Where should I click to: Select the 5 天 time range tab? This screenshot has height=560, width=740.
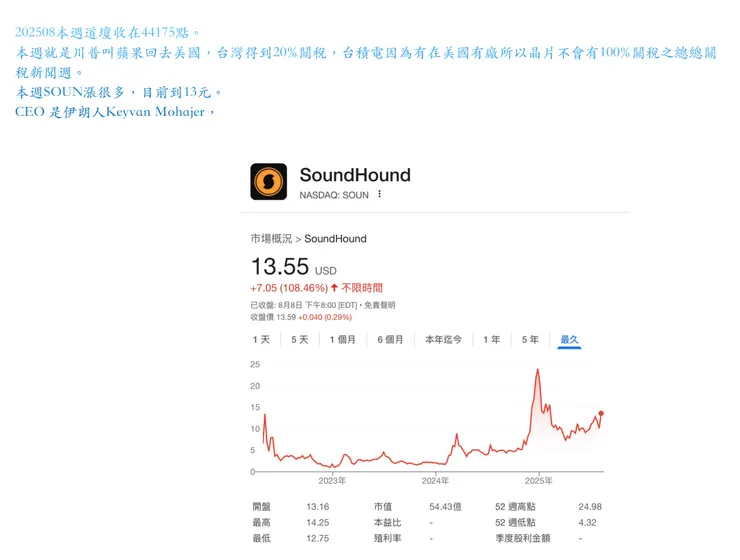[x=300, y=340]
